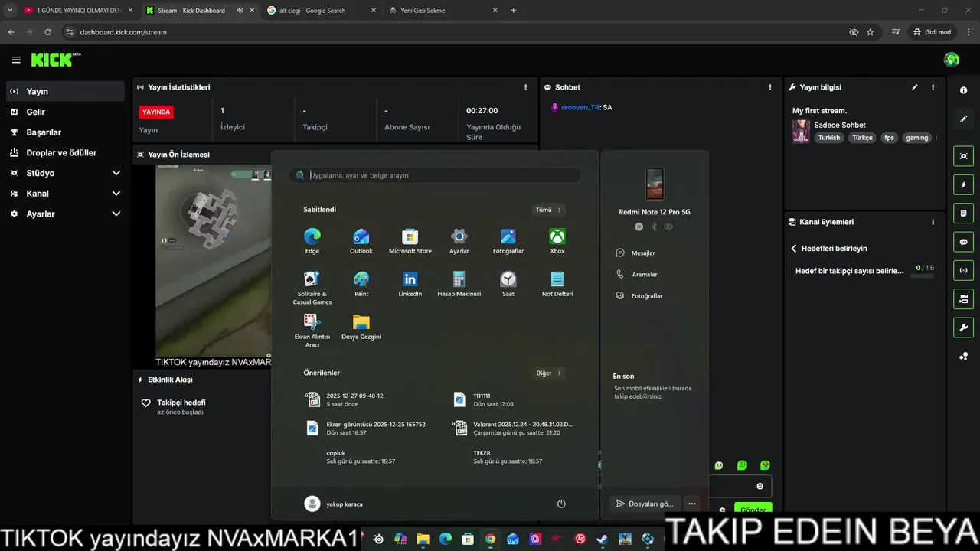Open Droplar ve ödüller page

(65, 152)
